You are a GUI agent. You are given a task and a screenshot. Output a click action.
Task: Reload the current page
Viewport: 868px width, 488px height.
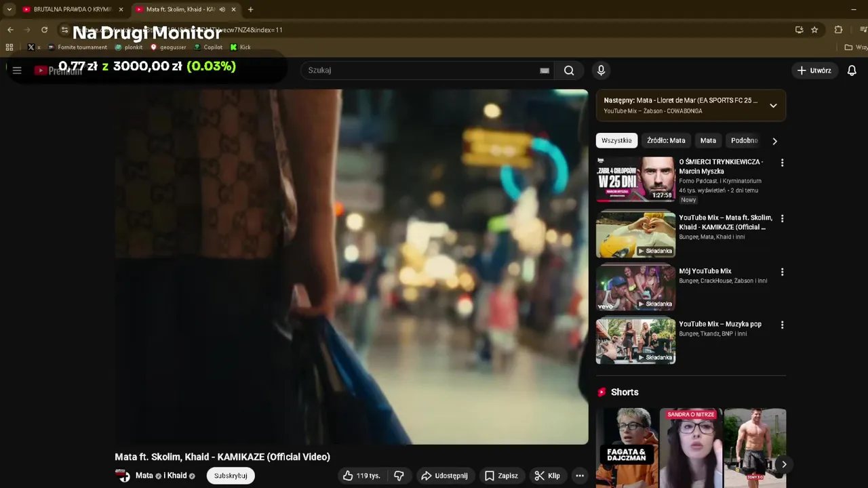coord(45,30)
